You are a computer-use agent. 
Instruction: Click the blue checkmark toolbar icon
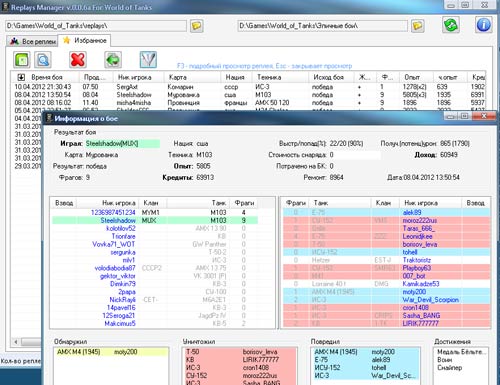pyautogui.click(x=148, y=60)
